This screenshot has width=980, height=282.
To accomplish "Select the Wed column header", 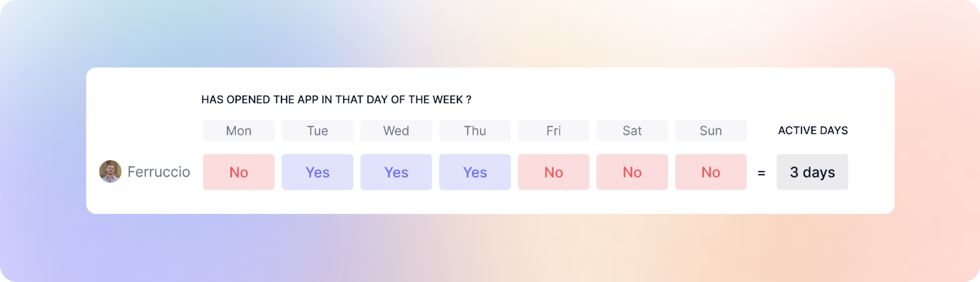I will [396, 131].
